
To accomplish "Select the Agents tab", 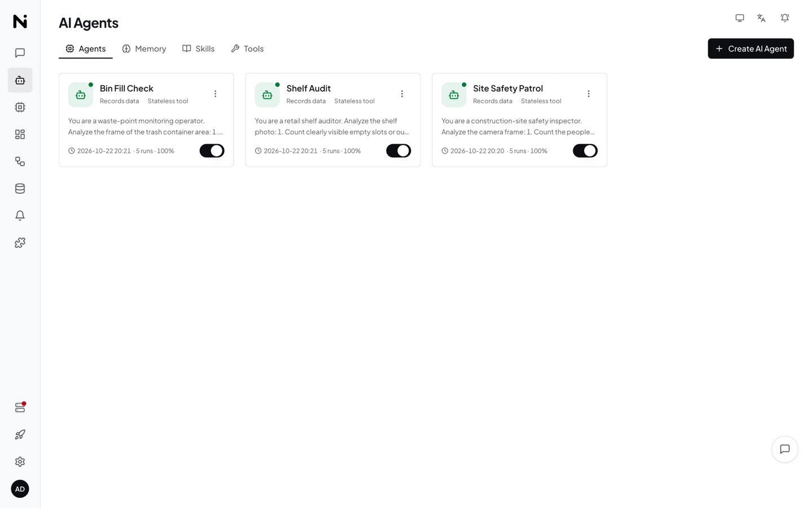I will (x=86, y=49).
